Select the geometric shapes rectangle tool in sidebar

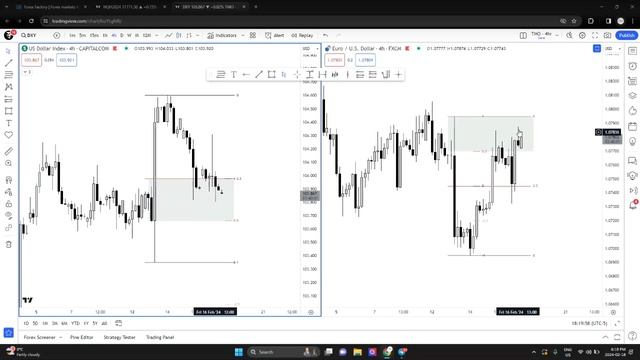click(9, 111)
